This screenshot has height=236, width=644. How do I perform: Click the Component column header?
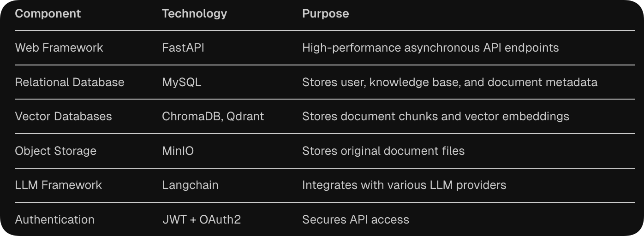pyautogui.click(x=48, y=14)
